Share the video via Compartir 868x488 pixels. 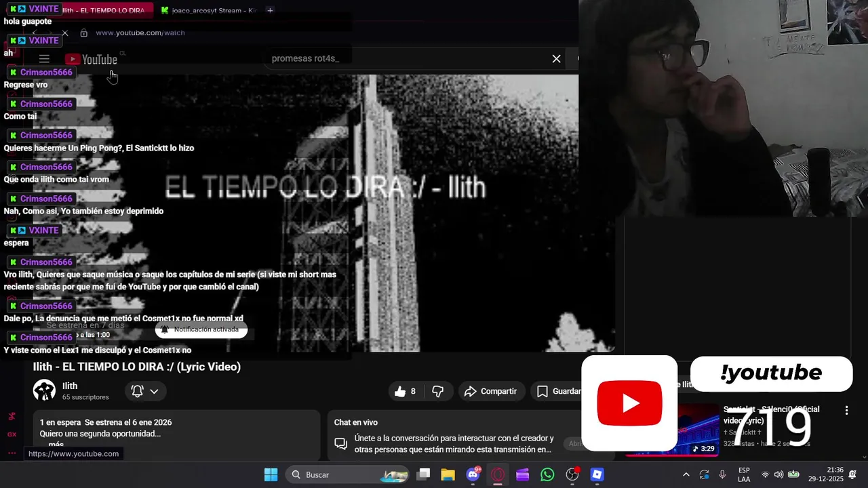point(490,391)
